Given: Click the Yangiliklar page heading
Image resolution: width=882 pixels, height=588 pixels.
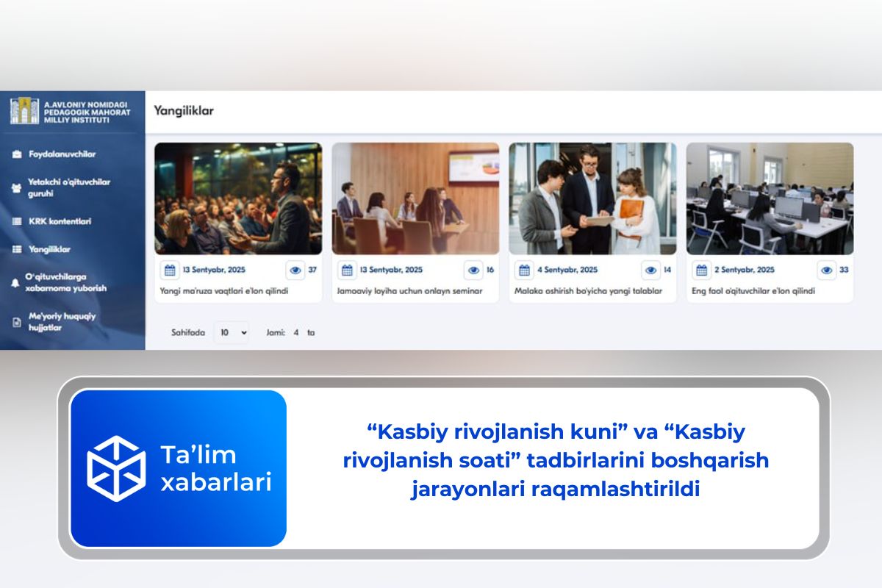Looking at the screenshot, I should (182, 110).
